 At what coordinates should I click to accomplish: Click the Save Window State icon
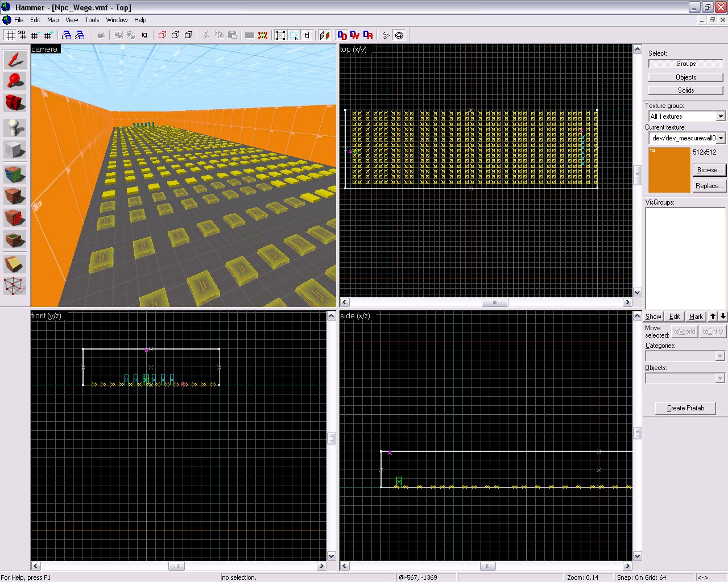click(80, 35)
